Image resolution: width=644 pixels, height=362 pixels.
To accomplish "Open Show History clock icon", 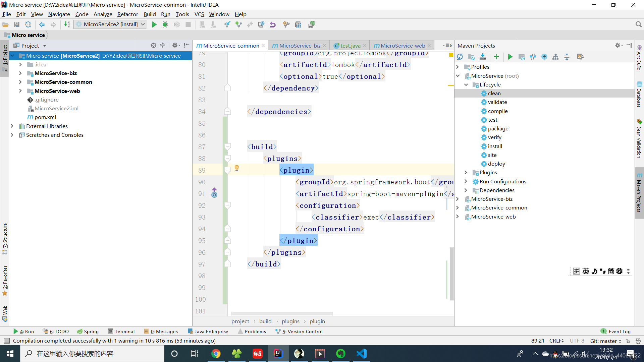I will [x=261, y=24].
